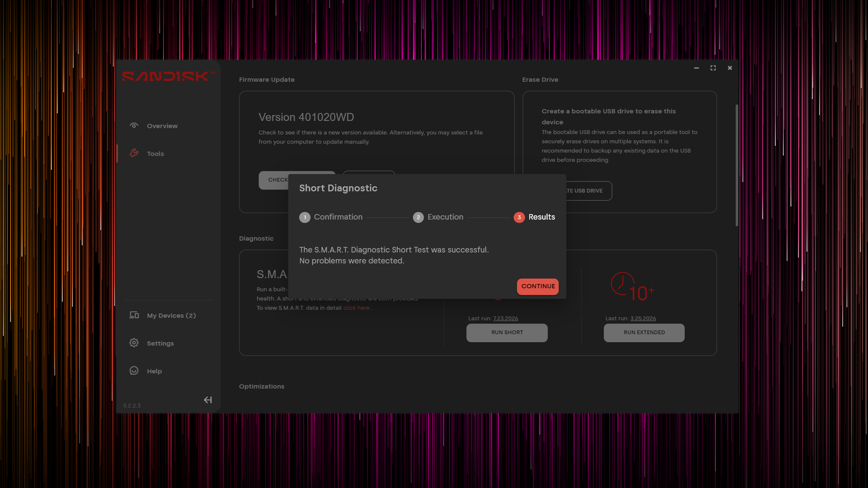
Task: Click the short test last run date 7.23.2026
Action: click(x=506, y=319)
